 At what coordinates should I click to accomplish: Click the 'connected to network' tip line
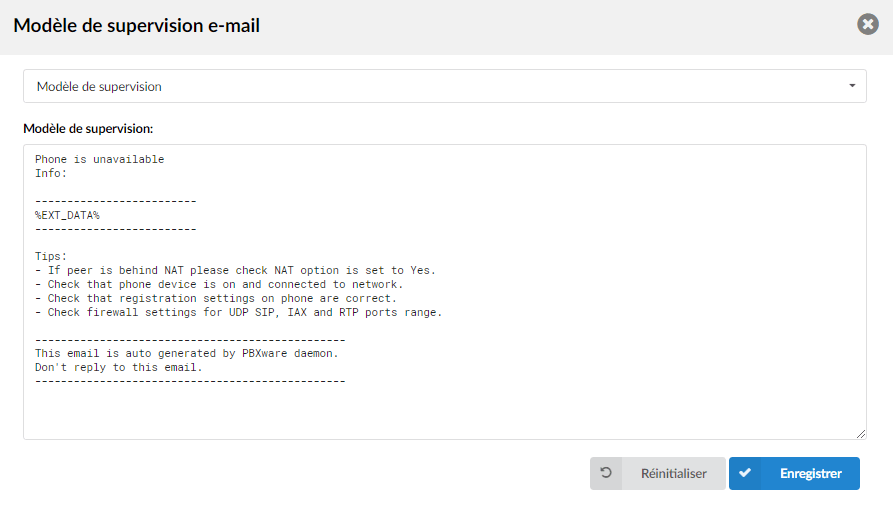(x=219, y=284)
